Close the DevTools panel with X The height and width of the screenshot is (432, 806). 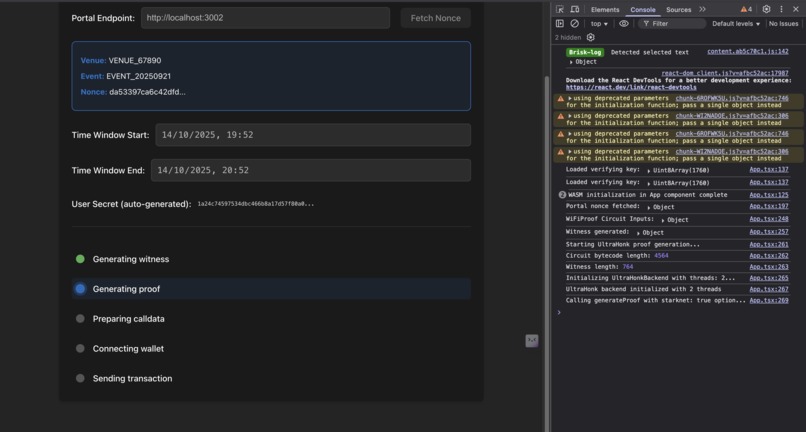[796, 9]
